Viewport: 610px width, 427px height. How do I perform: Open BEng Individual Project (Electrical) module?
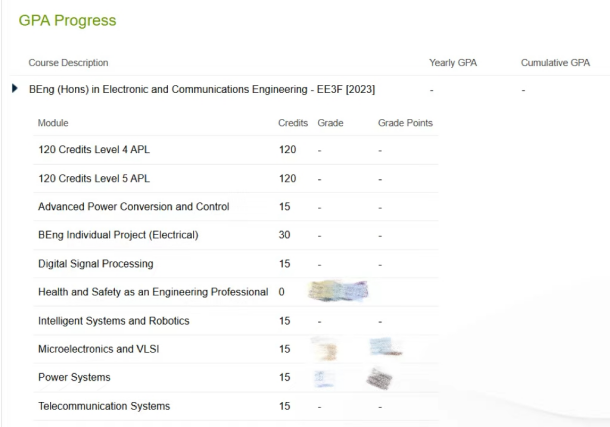point(124,236)
